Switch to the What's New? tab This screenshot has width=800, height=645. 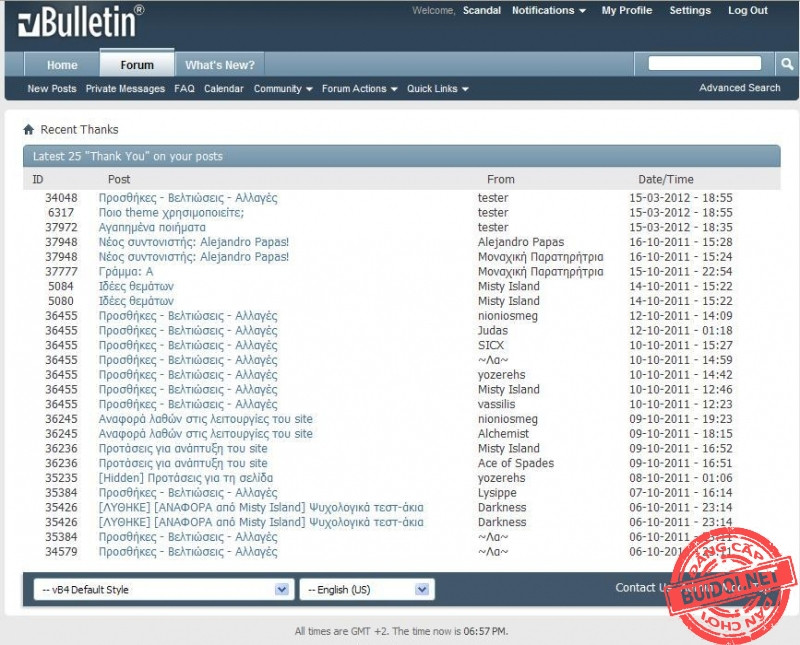pos(220,65)
